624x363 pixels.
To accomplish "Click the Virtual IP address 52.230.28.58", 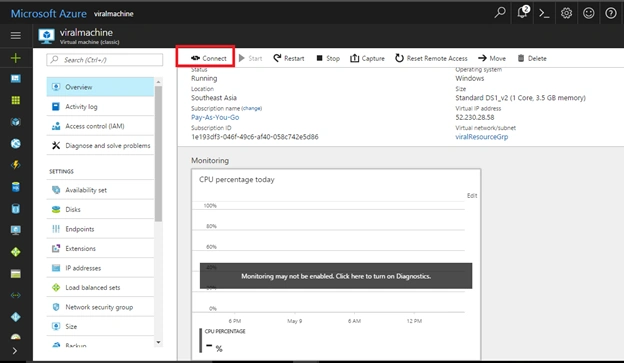I will click(x=475, y=117).
